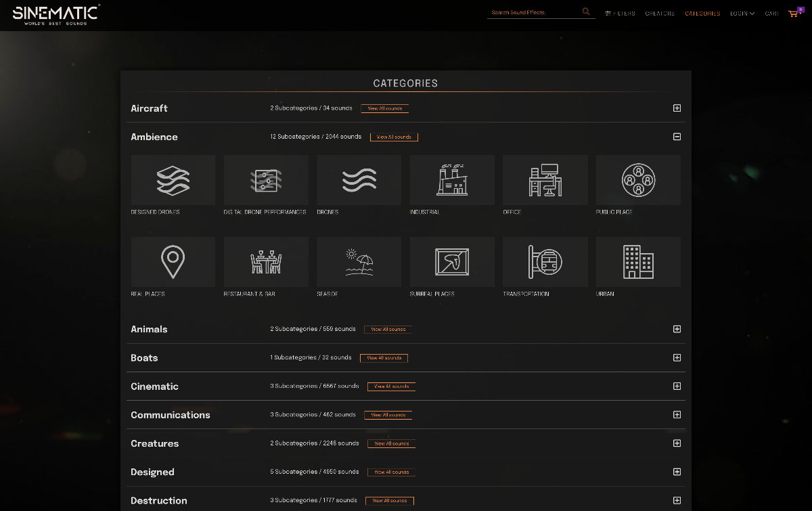Collapse the Ambience category
812x511 pixels.
coord(677,136)
